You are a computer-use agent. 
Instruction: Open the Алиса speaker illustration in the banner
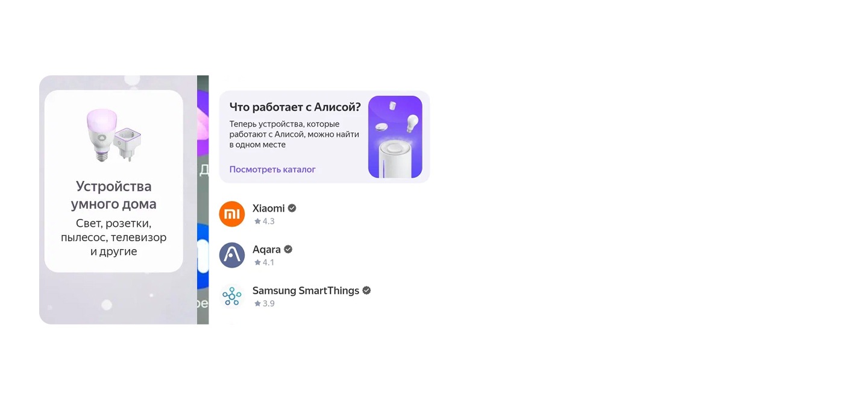coord(395,137)
